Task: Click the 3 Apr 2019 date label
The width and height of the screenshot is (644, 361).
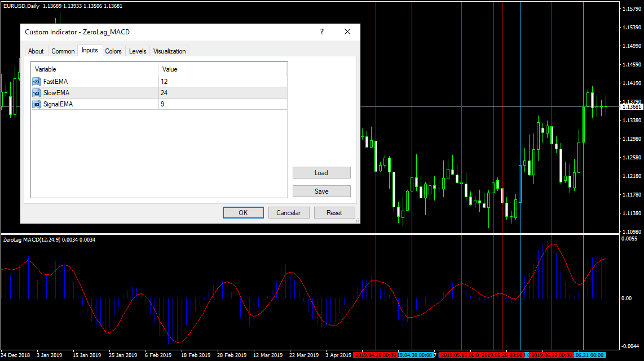Action: point(338,355)
